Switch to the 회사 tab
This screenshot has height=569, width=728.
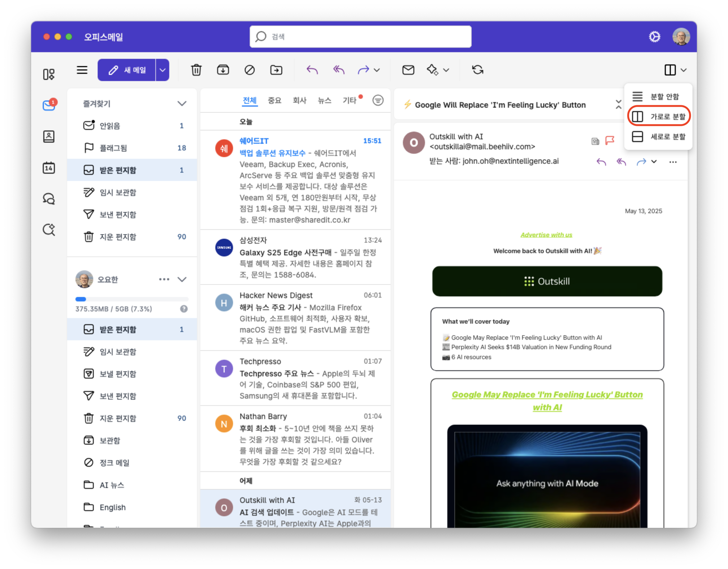[x=300, y=100]
